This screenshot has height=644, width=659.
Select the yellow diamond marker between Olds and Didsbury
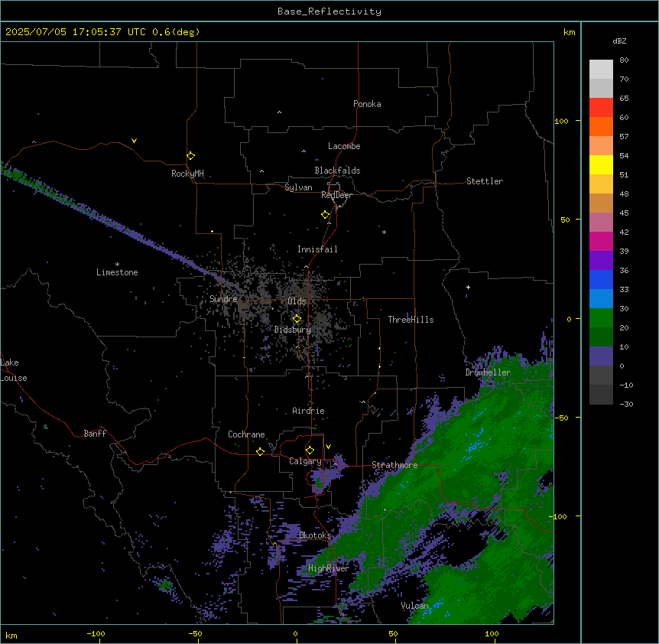click(x=297, y=319)
